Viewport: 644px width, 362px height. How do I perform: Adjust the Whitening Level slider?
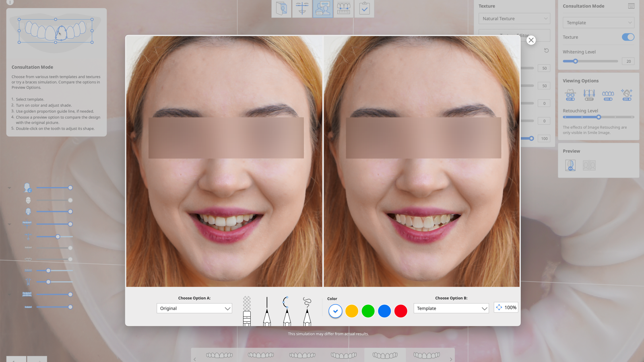[x=590, y=61]
